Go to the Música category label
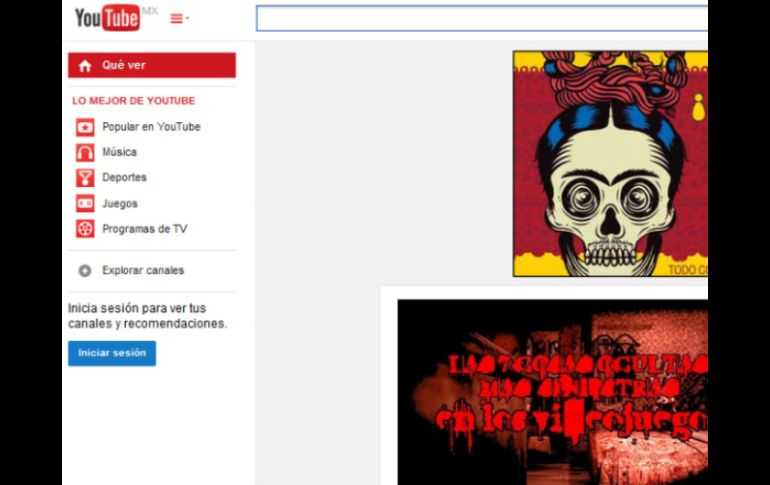The width and height of the screenshot is (770, 485). click(x=119, y=153)
